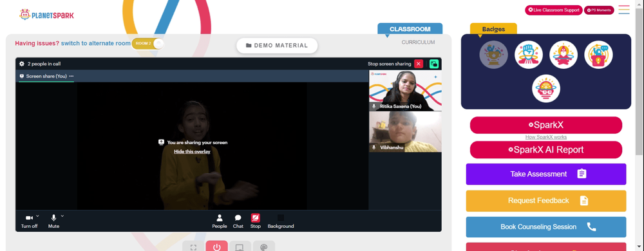Click Vibhanshu's video tile
This screenshot has height=251, width=644.
[x=405, y=132]
